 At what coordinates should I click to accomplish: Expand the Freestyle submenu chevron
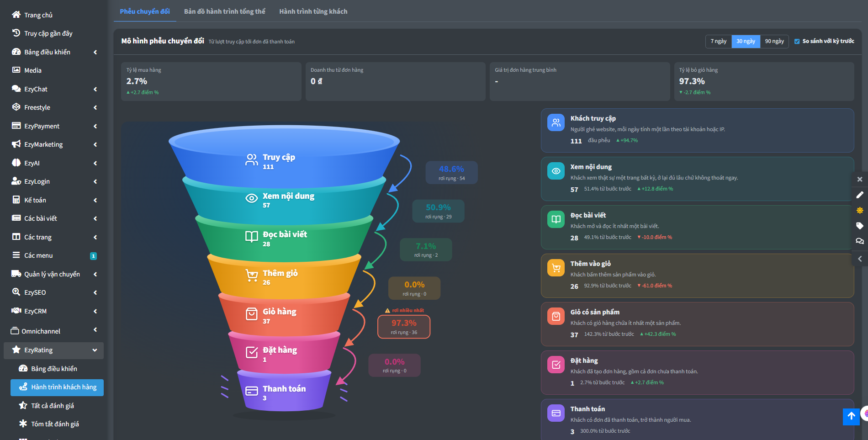[95, 107]
